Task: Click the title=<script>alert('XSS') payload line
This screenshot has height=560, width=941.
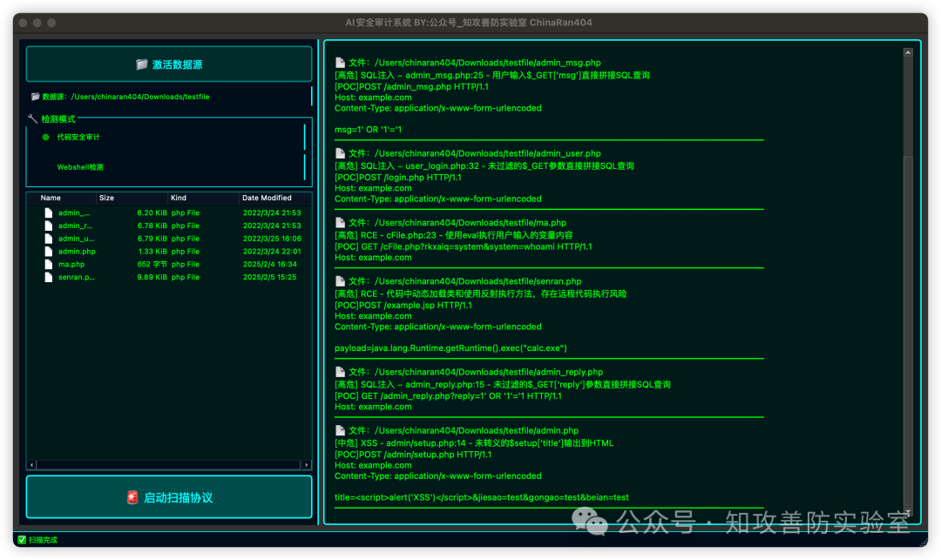Action: click(482, 497)
